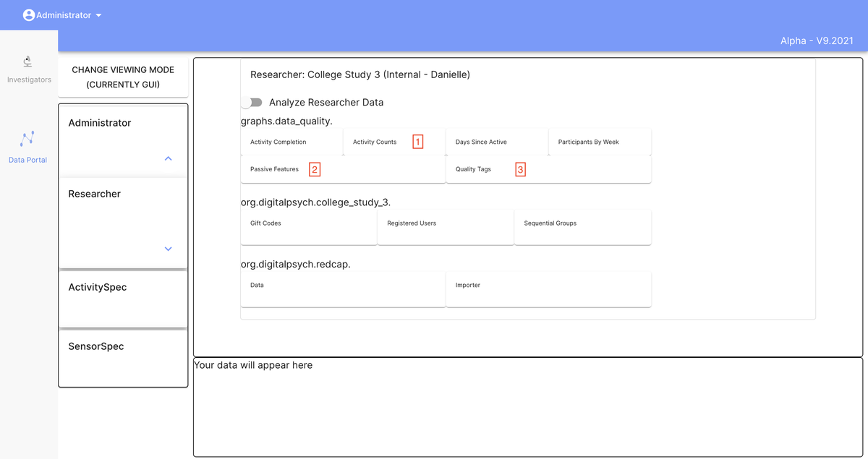Image resolution: width=868 pixels, height=462 pixels.
Task: Collapse the Administrator section via its chevron
Action: (x=168, y=158)
